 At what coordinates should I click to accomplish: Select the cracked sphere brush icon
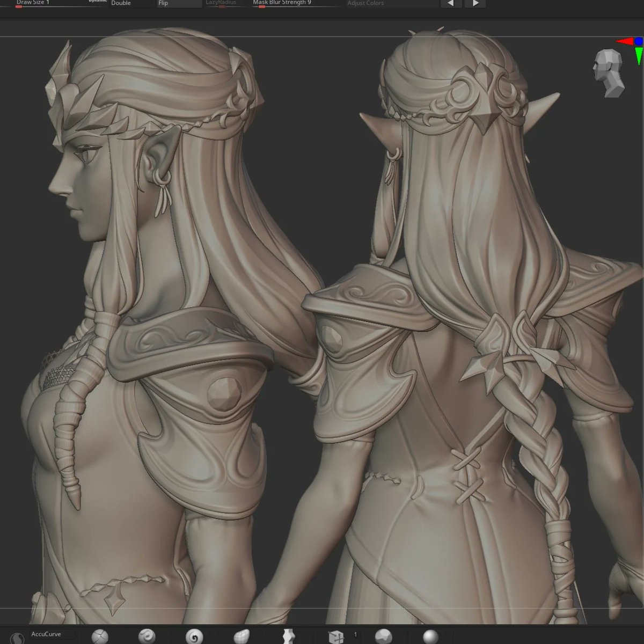click(x=100, y=636)
